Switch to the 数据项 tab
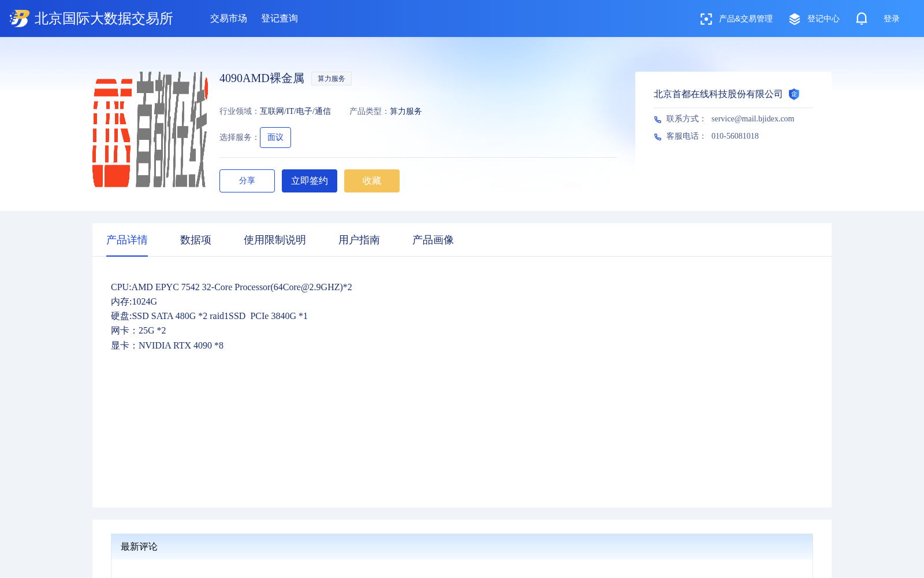The width and height of the screenshot is (924, 578). tap(196, 240)
